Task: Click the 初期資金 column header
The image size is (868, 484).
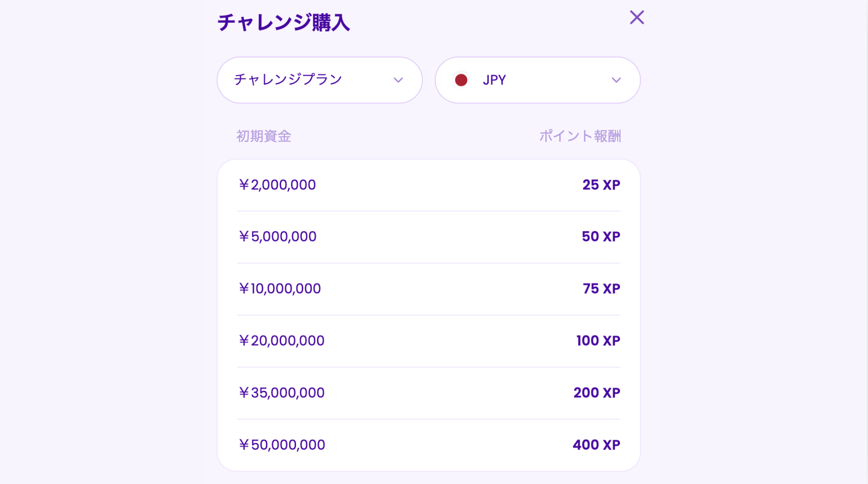Action: coord(263,136)
